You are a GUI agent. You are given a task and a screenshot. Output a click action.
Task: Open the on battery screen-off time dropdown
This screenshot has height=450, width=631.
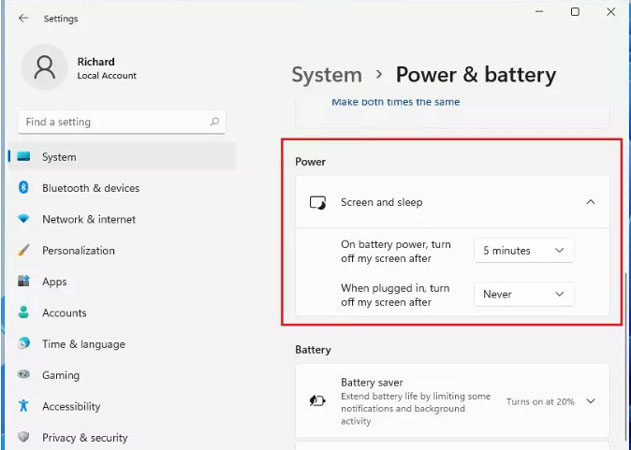coord(524,250)
